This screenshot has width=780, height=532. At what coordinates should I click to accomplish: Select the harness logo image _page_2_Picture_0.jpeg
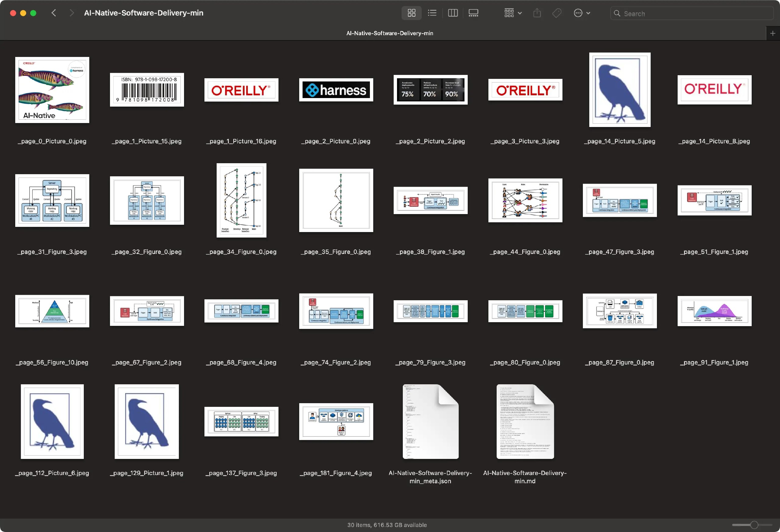tap(336, 90)
